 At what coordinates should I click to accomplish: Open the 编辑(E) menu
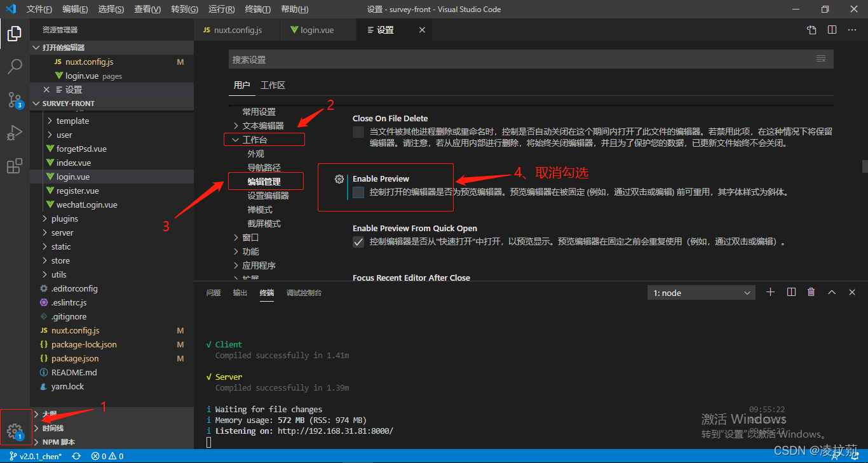coord(75,10)
